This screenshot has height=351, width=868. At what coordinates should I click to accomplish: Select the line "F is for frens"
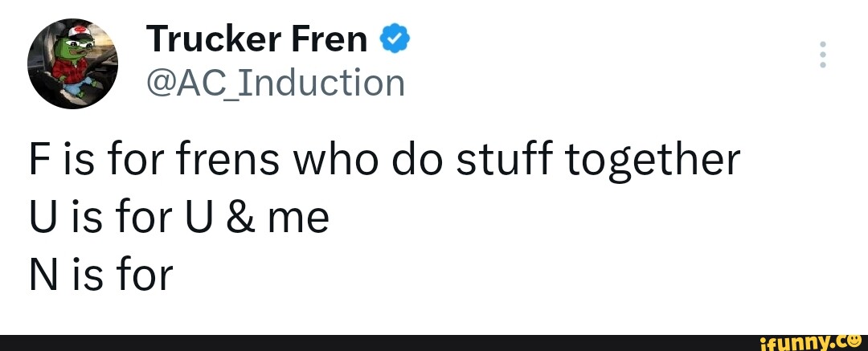tap(384, 160)
